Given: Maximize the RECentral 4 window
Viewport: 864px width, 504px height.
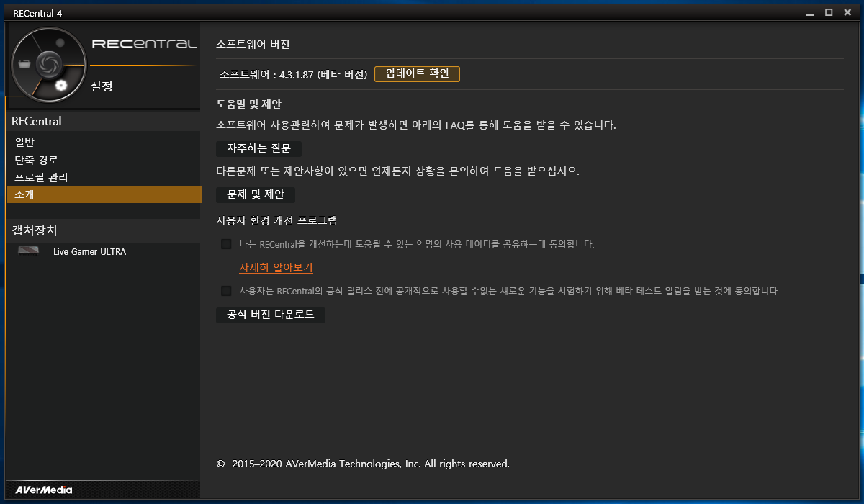Looking at the screenshot, I should pyautogui.click(x=829, y=12).
